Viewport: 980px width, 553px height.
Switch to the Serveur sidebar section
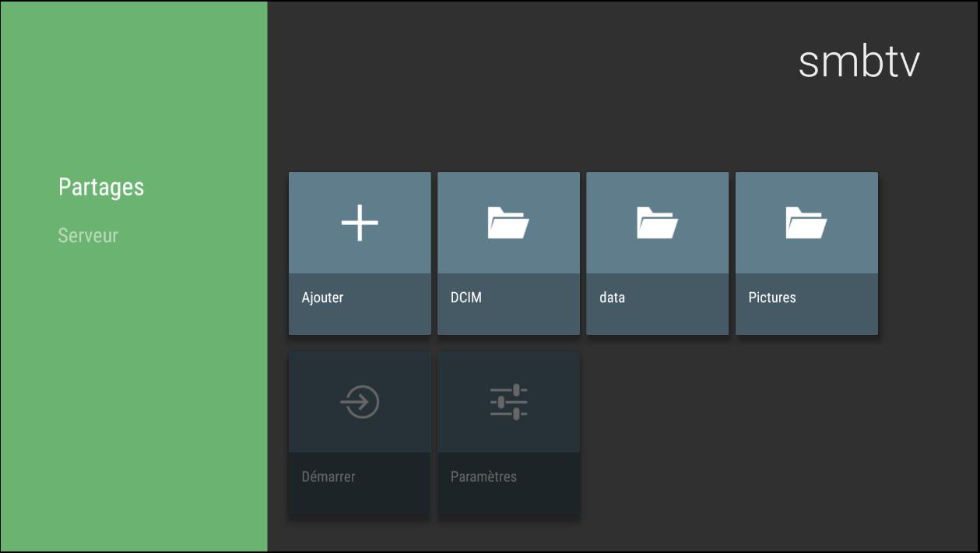tap(88, 235)
